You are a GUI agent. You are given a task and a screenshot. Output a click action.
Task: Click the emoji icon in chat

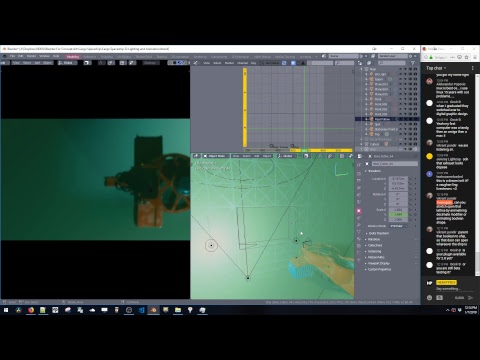[x=429, y=298]
